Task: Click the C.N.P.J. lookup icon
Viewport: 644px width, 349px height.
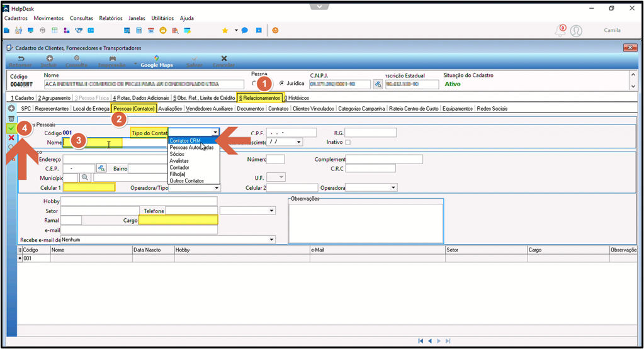Action: point(378,84)
